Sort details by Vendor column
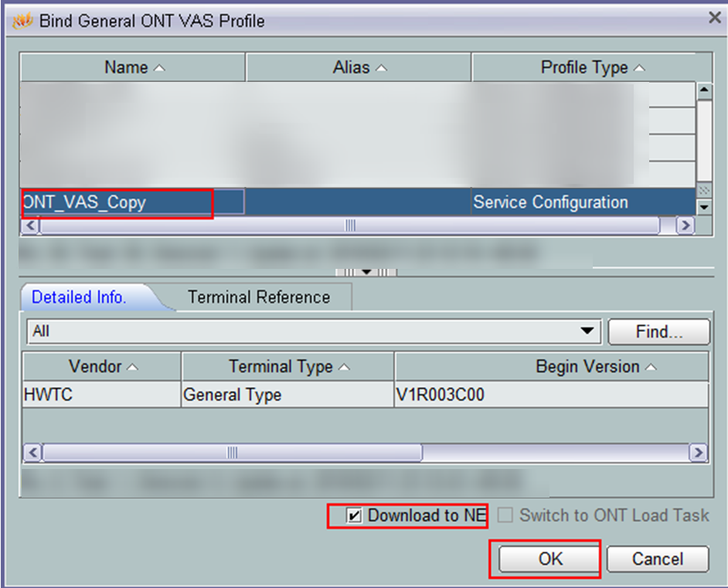 (x=102, y=366)
